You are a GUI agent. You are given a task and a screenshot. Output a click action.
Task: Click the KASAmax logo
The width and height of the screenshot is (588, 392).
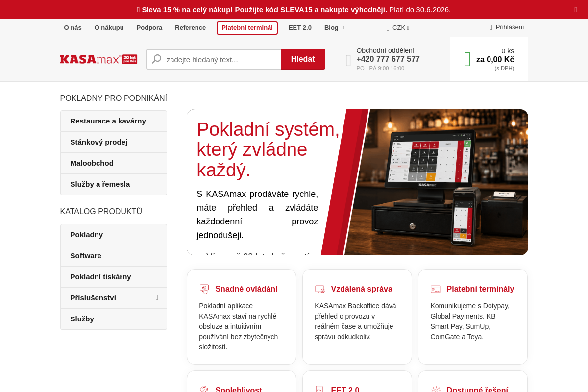pos(98,59)
